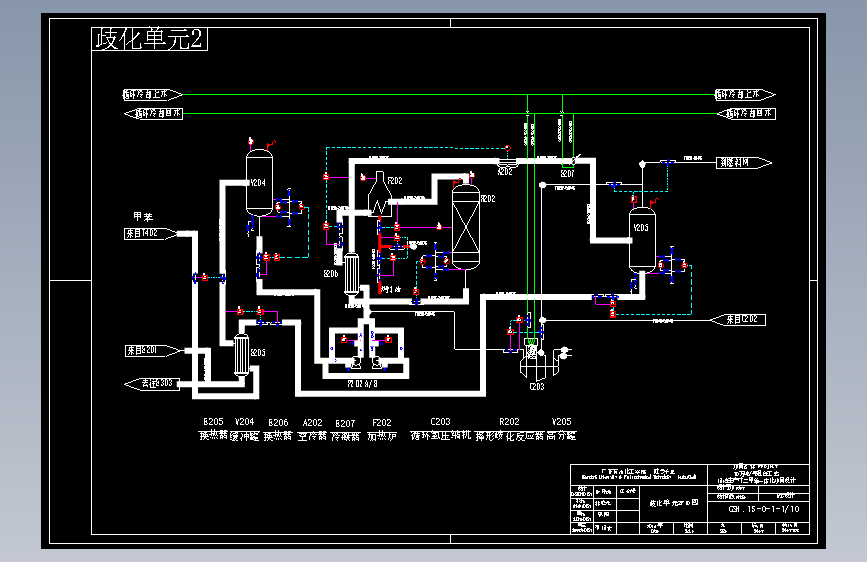The height and width of the screenshot is (562, 867).
Task: Click the V204 tag in equipment legend
Action: coord(244,422)
